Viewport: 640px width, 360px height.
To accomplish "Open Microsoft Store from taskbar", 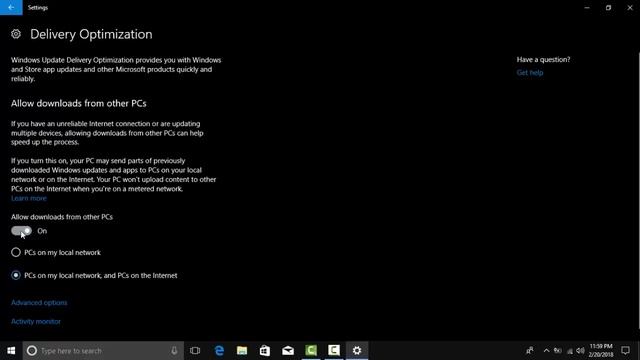I will pyautogui.click(x=265, y=351).
